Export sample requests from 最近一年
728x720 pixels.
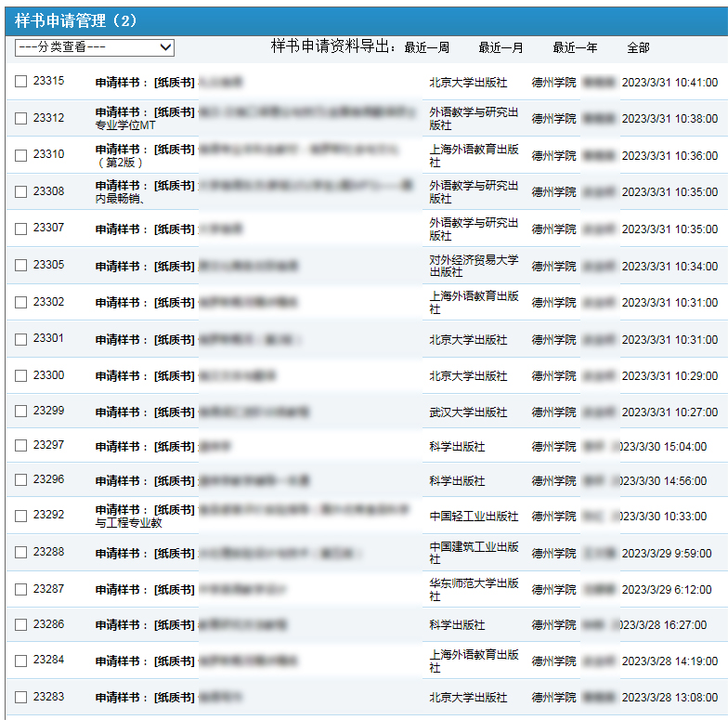pos(575,47)
